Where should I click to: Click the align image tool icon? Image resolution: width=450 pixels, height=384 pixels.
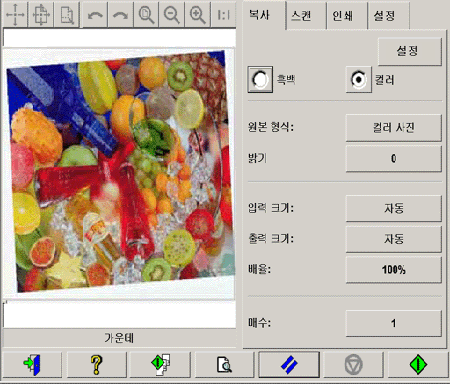pyautogui.click(x=41, y=14)
